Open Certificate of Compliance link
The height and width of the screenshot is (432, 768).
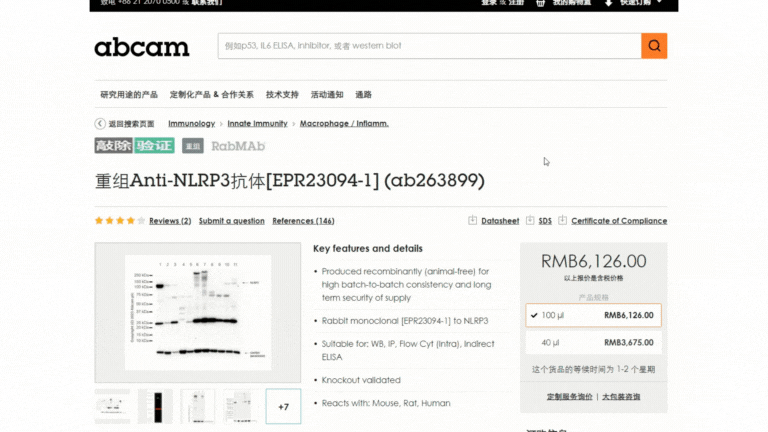click(x=619, y=221)
